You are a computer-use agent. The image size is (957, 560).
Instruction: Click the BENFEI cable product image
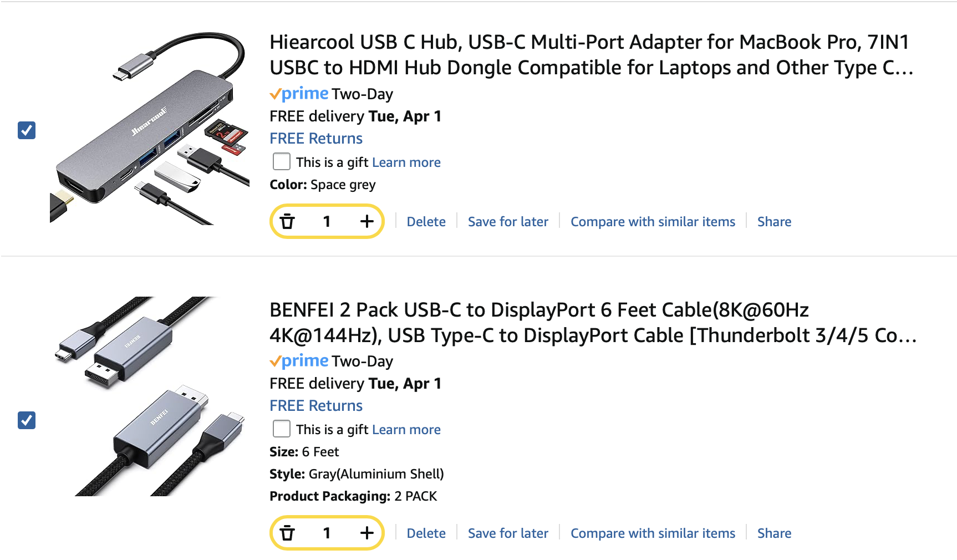150,396
